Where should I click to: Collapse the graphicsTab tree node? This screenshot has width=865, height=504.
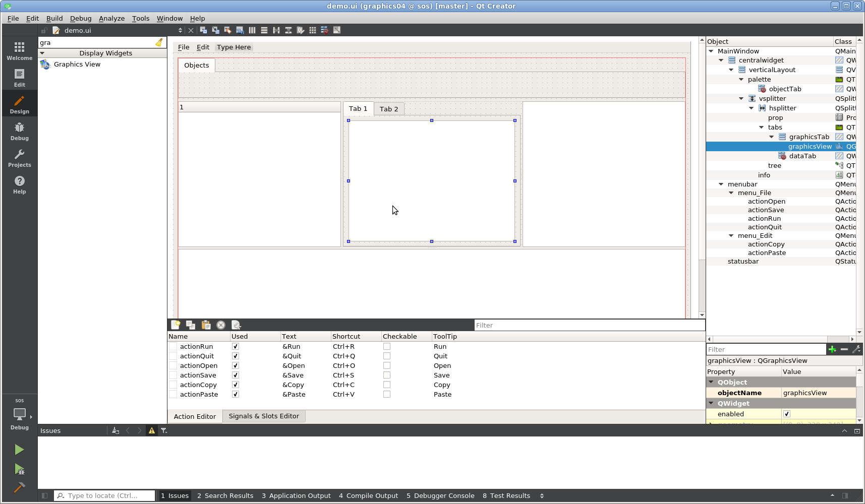click(x=772, y=137)
